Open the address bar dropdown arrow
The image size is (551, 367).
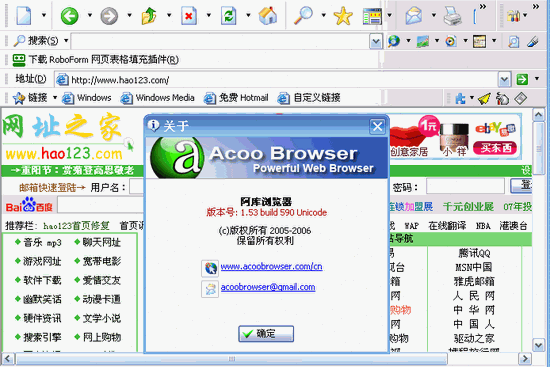pos(504,79)
